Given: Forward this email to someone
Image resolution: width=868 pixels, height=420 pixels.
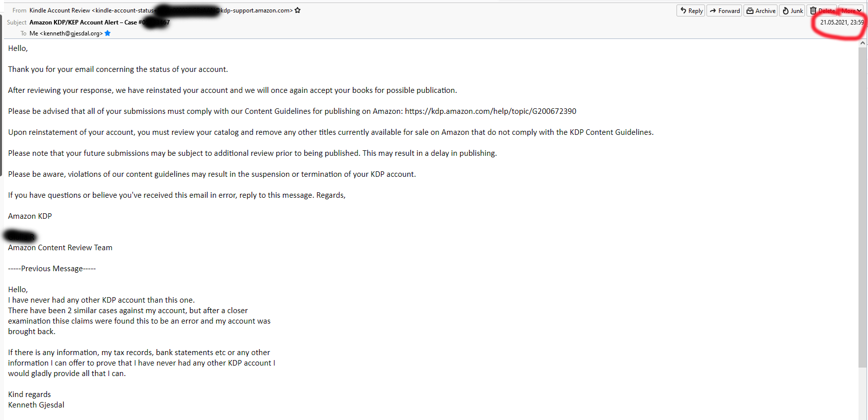Looking at the screenshot, I should point(724,10).
